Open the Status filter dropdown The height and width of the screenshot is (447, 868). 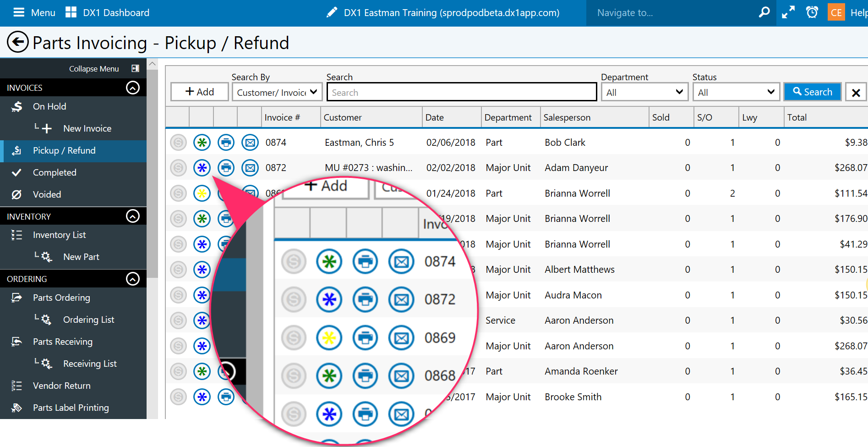(x=736, y=92)
